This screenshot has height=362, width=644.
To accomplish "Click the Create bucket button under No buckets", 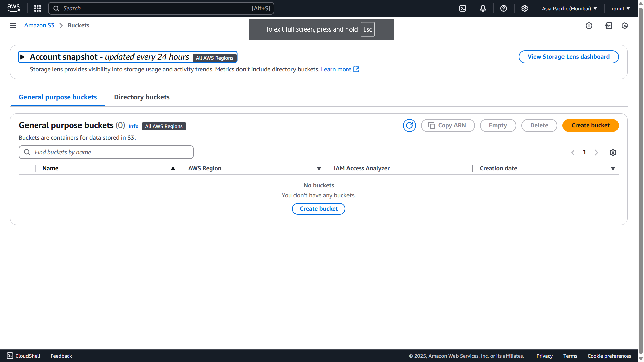I will coord(319,209).
